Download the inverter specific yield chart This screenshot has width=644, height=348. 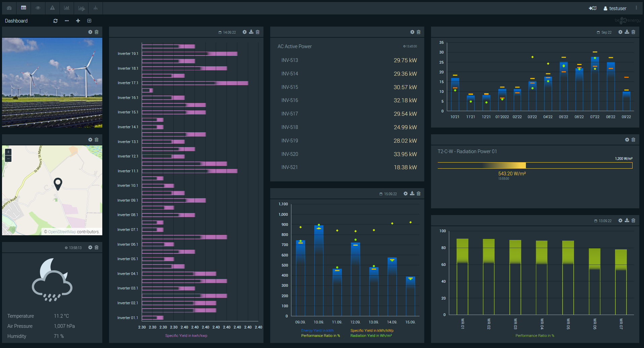[x=251, y=32]
